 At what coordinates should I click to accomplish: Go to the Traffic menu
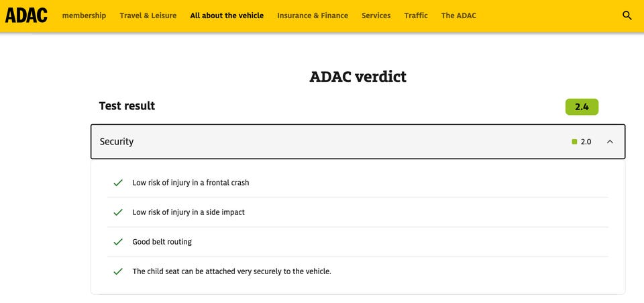point(416,15)
